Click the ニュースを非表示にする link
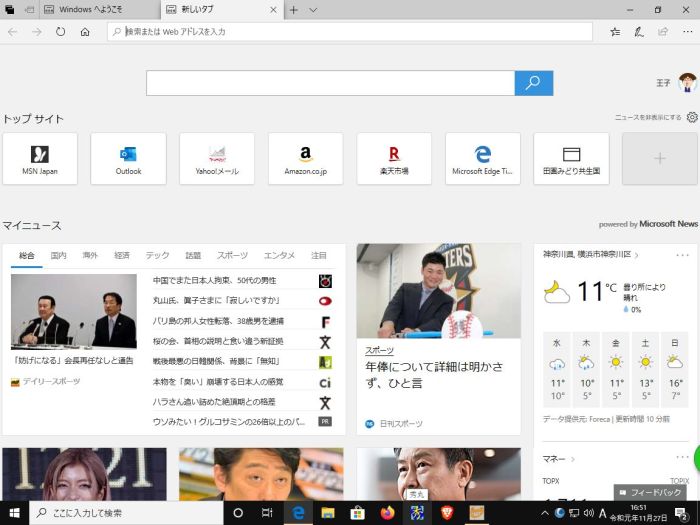 tap(648, 117)
